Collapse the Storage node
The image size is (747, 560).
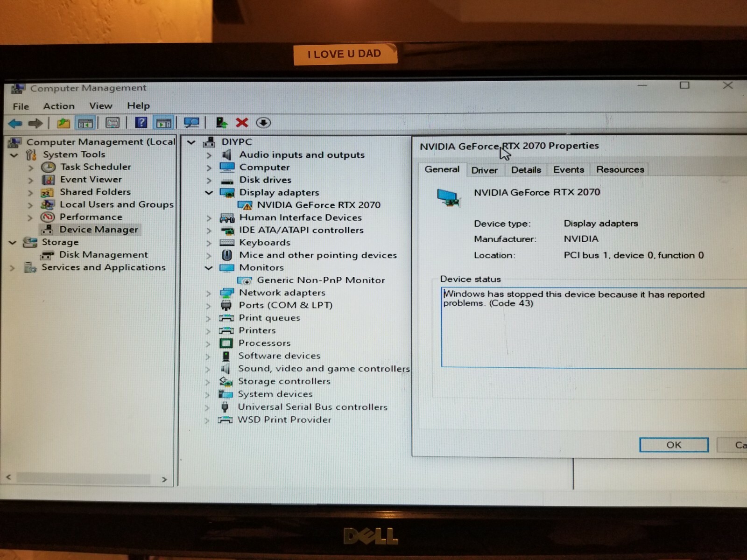[x=13, y=243]
